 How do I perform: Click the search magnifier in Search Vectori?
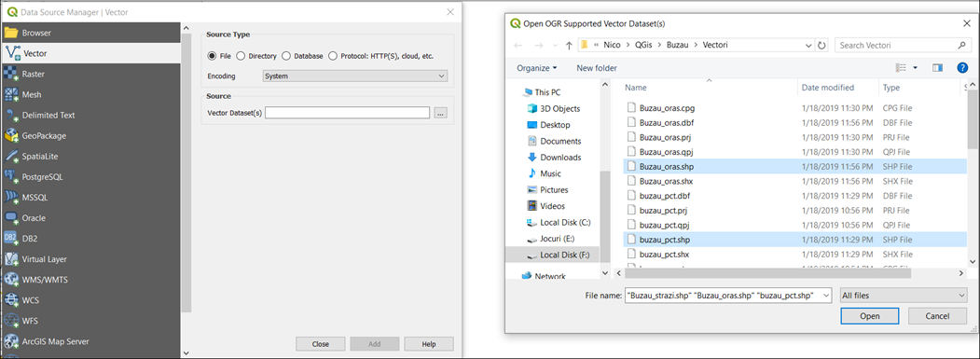pos(962,45)
